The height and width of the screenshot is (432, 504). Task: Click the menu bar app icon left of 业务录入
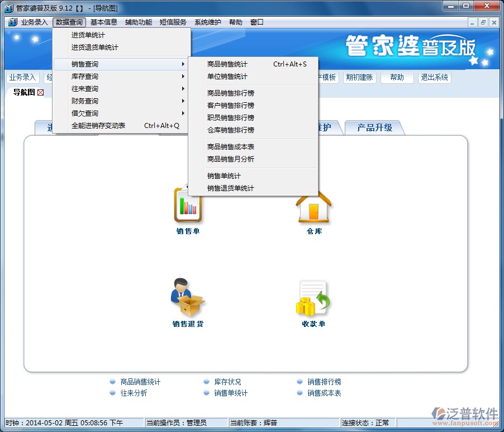tap(13, 22)
